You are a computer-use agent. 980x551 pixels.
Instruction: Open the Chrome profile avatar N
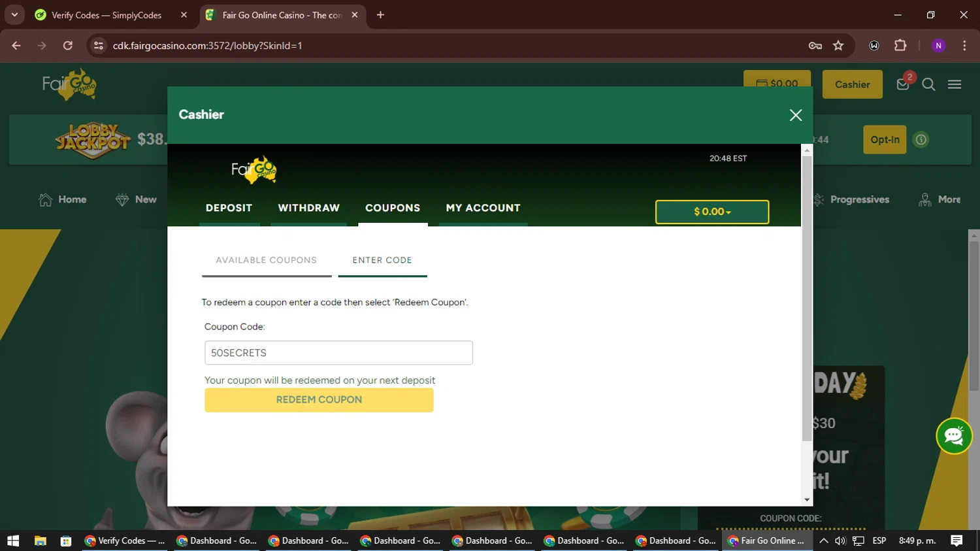[x=938, y=46]
